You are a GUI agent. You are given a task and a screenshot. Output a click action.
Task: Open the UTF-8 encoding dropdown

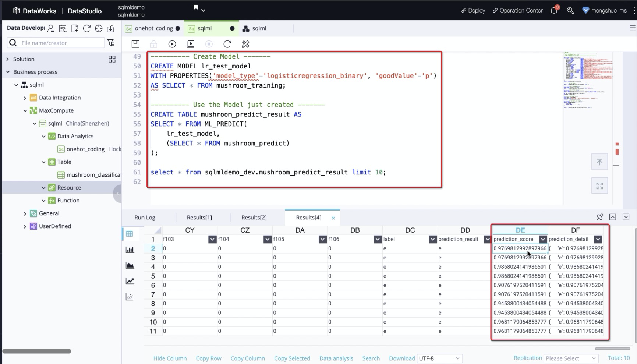(x=439, y=358)
